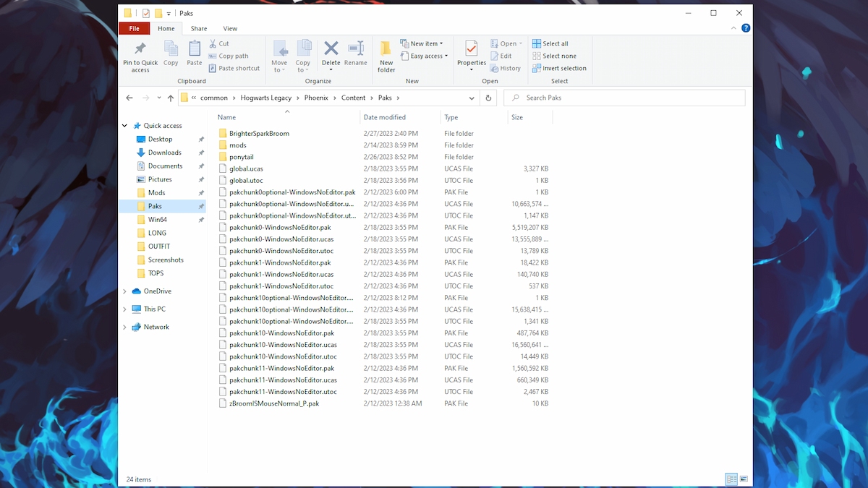Collapse the Quick access tree
This screenshot has width=868, height=488.
[x=124, y=126]
